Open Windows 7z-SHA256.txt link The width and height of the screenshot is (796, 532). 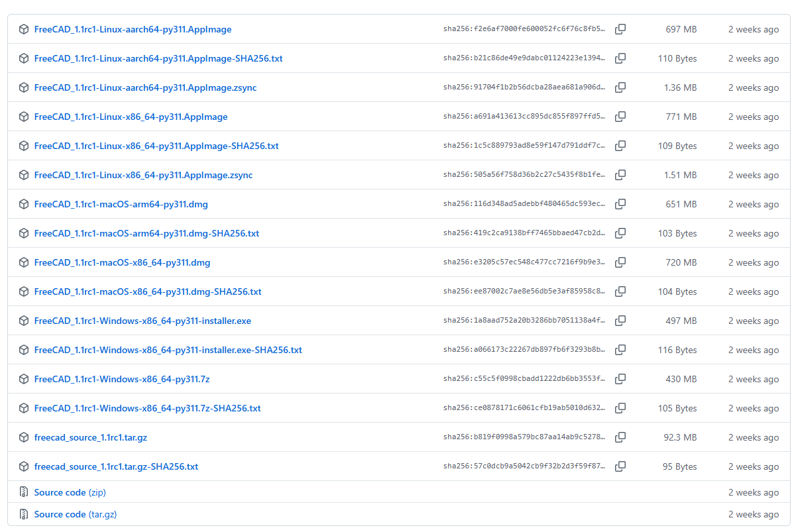(x=148, y=408)
